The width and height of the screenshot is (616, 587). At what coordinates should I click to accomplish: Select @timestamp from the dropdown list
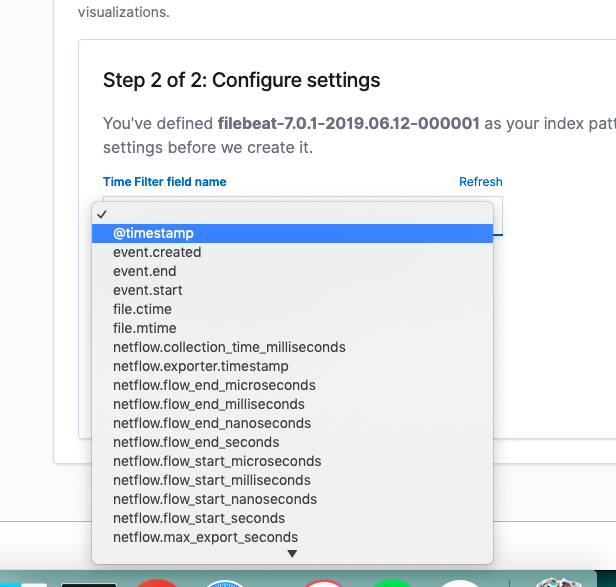(x=292, y=233)
